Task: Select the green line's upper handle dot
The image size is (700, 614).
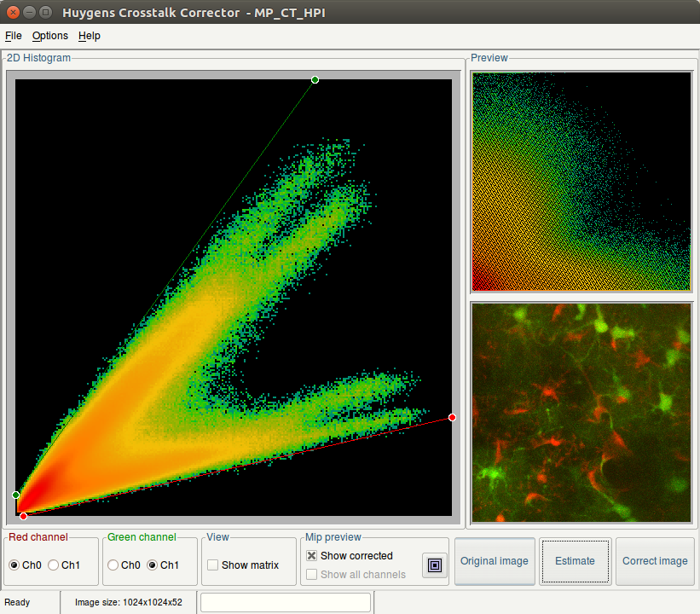Action: point(315,79)
